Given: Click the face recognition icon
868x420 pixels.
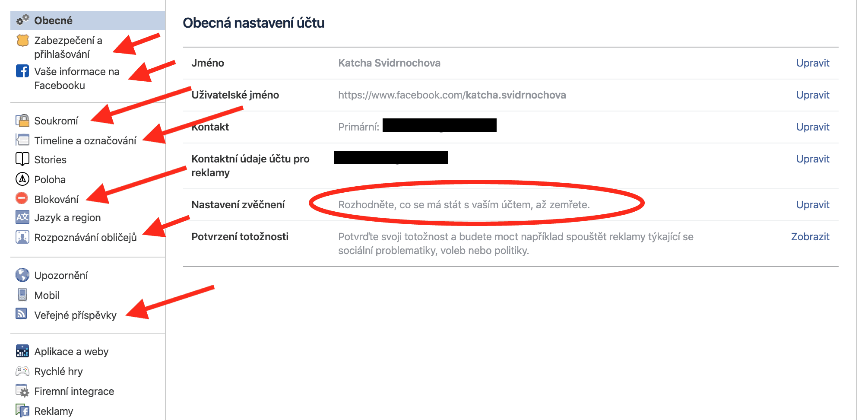Looking at the screenshot, I should [x=22, y=237].
